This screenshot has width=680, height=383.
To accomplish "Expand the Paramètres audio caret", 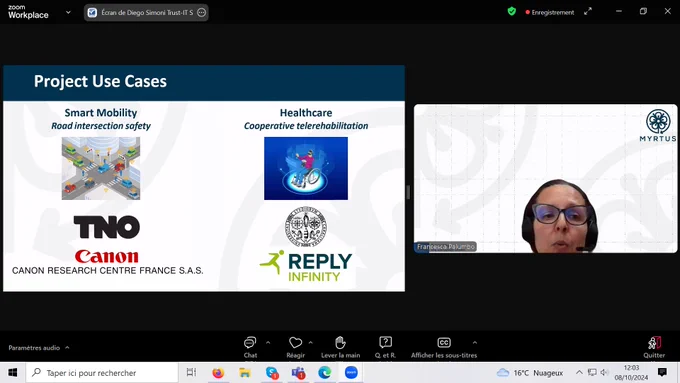I will 67,347.
